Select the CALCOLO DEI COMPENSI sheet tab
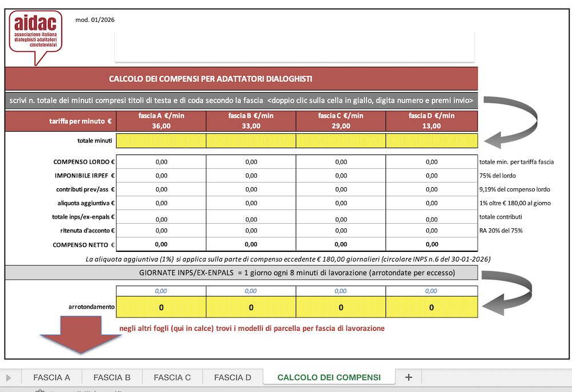Image resolution: width=572 pixels, height=392 pixels. click(x=328, y=377)
